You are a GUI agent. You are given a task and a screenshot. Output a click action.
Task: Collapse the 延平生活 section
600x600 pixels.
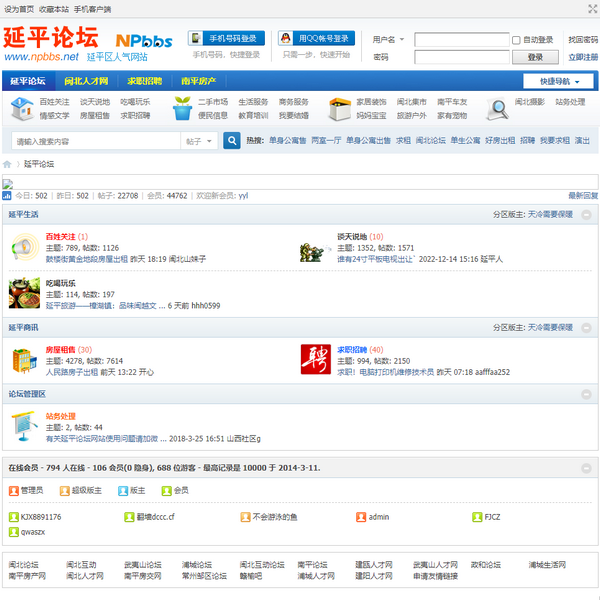coord(586,214)
